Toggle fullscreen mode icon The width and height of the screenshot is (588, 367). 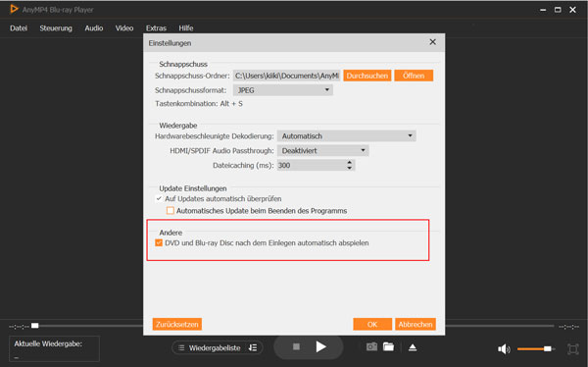[572, 349]
